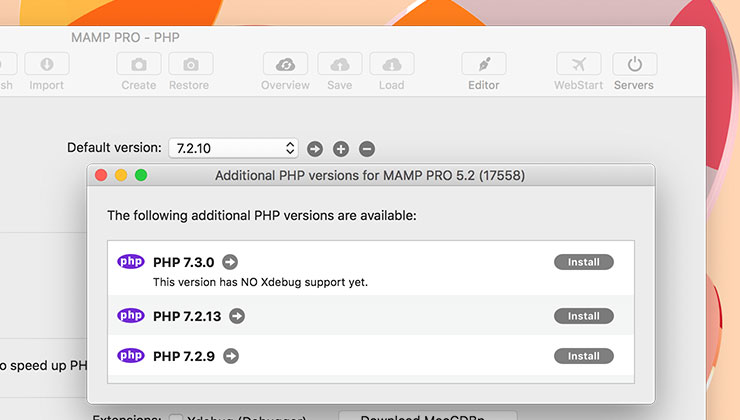Image resolution: width=740 pixels, height=420 pixels.
Task: Click the green zoom button of the dialog
Action: (141, 175)
